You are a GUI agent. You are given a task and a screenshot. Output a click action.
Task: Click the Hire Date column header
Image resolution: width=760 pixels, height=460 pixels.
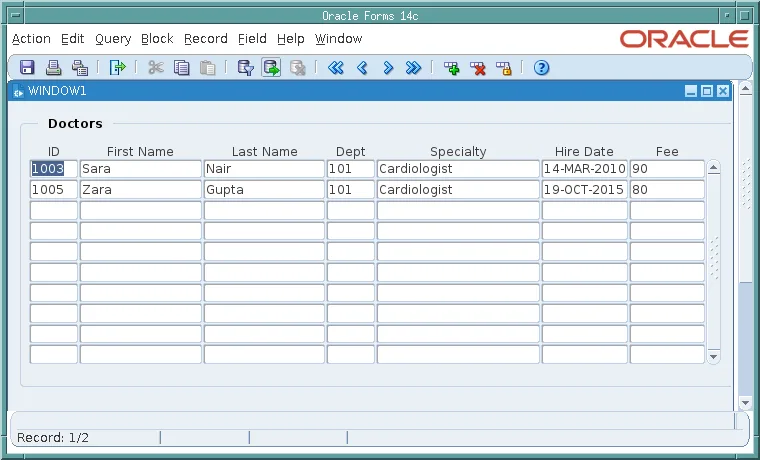pos(584,152)
